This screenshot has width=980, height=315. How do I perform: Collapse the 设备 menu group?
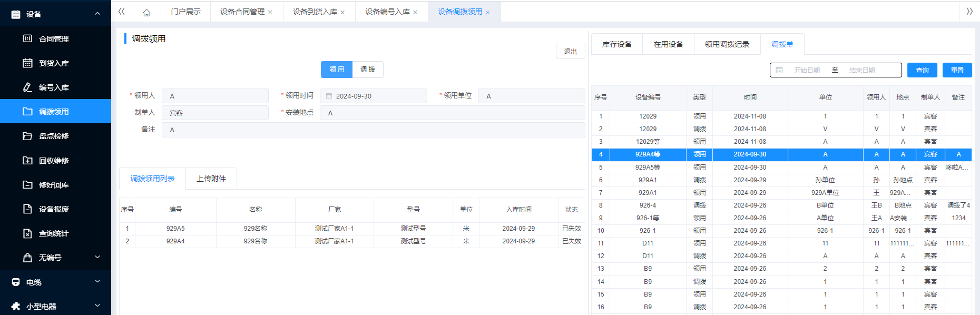click(97, 14)
